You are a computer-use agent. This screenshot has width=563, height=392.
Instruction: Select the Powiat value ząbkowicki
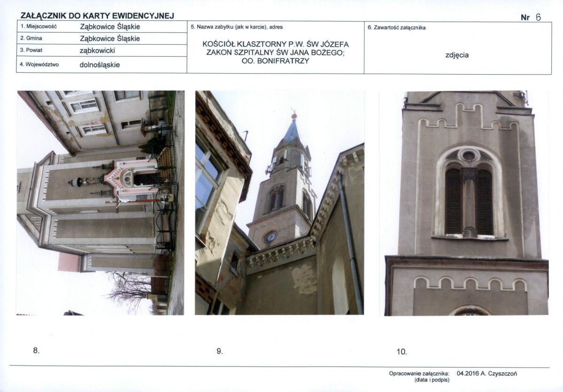pos(97,50)
